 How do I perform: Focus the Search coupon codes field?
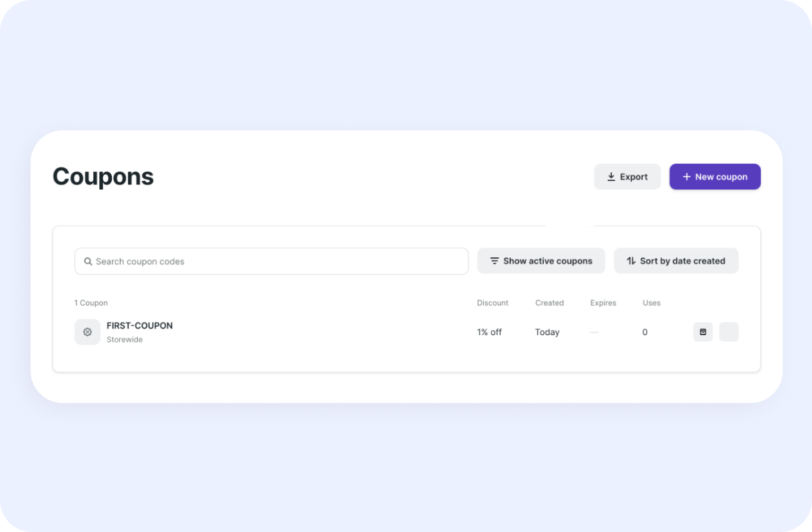pyautogui.click(x=272, y=261)
